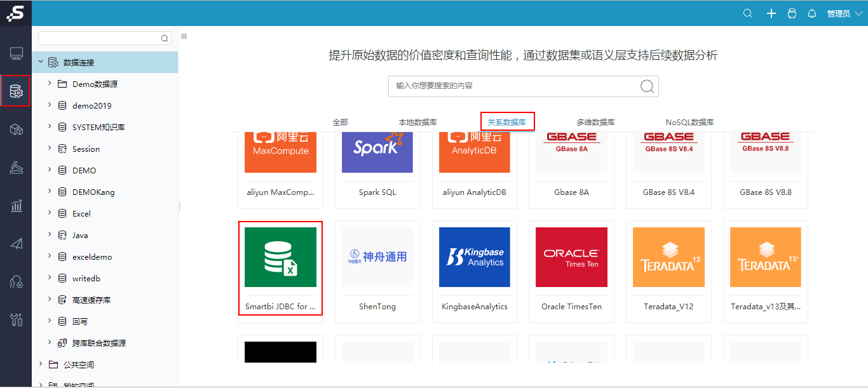This screenshot has width=868, height=388.
Task: Open the top bar search icon
Action: click(x=748, y=13)
